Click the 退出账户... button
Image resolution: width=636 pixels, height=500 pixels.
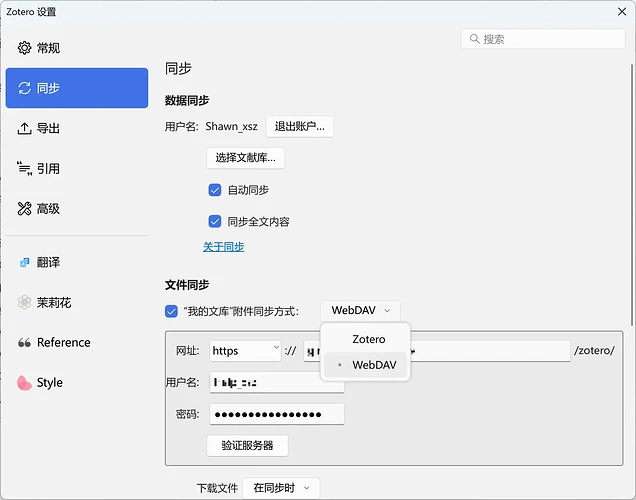300,127
